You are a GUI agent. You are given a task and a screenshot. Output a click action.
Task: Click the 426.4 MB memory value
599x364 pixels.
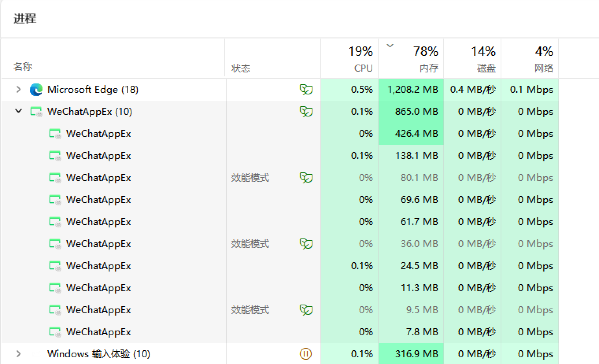[416, 134]
